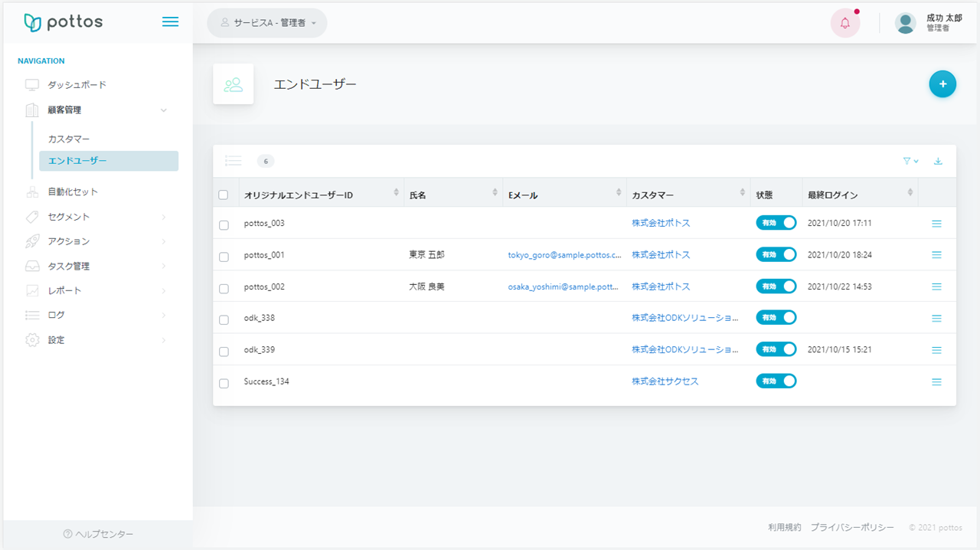This screenshot has height=550, width=980.
Task: Toggle 有効 switch for odk_338
Action: (x=776, y=317)
